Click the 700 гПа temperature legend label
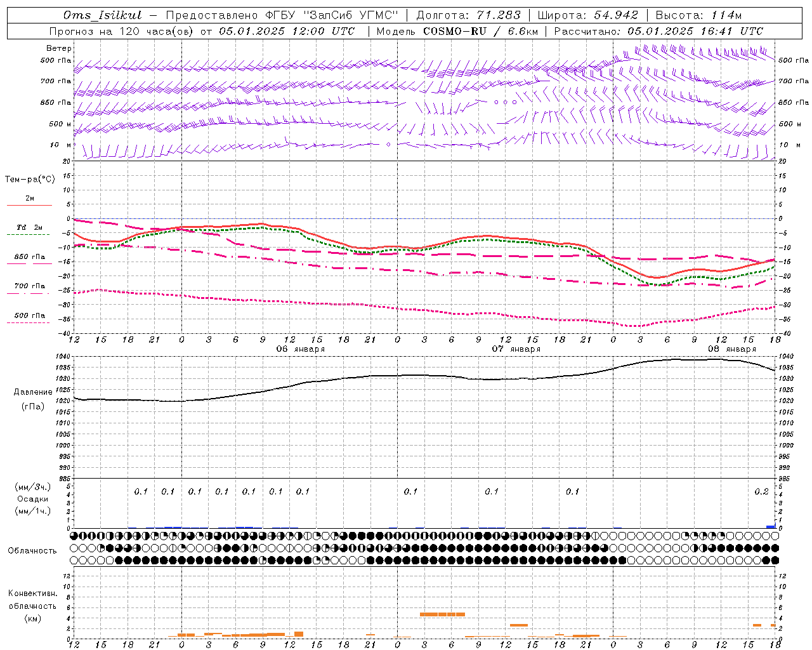812x650 pixels. [29, 286]
